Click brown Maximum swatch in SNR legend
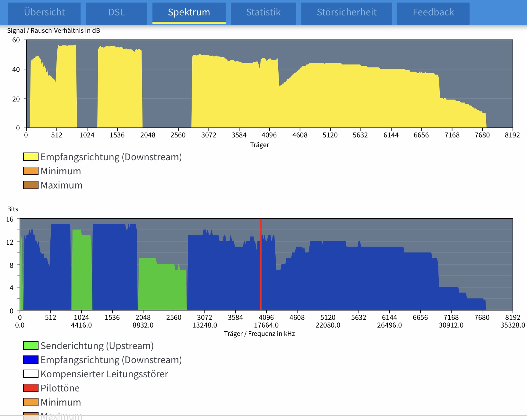The image size is (527, 420). [x=31, y=185]
